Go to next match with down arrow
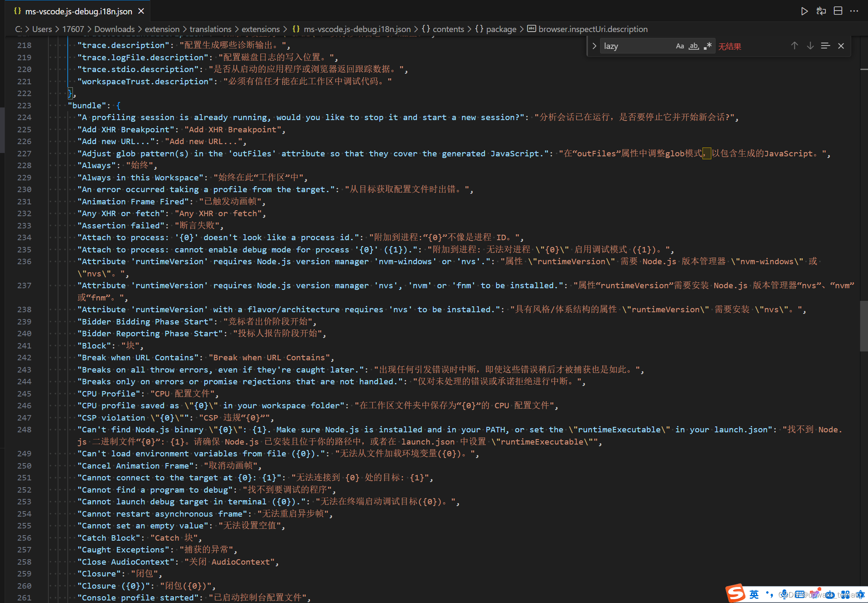Viewport: 868px width, 603px height. click(x=810, y=46)
